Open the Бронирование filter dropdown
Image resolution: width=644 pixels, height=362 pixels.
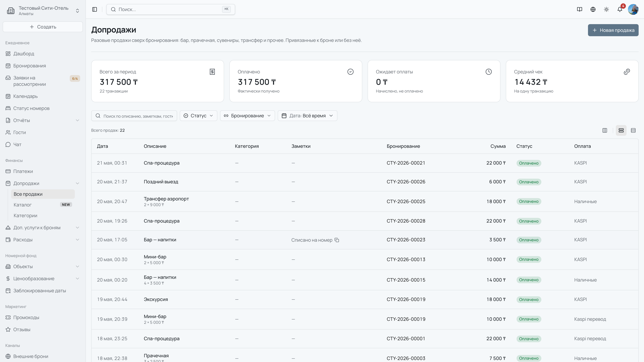point(247,116)
